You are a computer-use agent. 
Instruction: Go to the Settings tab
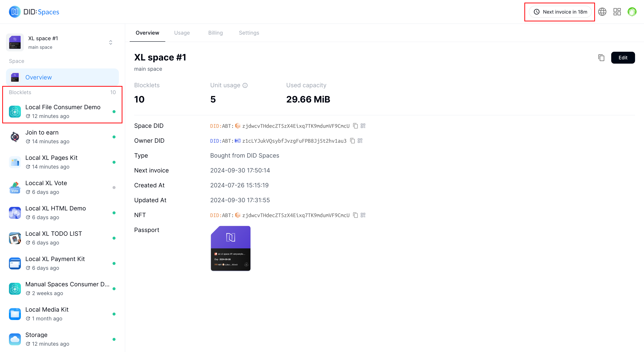(249, 33)
